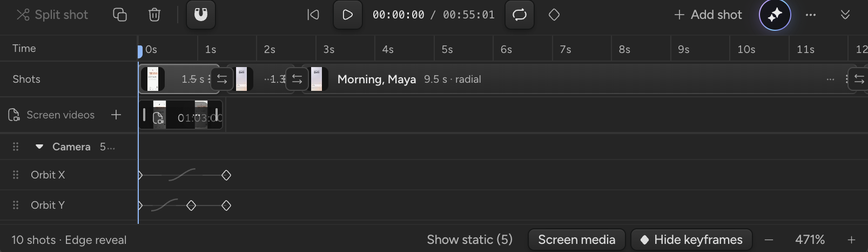Click the Orbit Y row drag handle

[16, 205]
